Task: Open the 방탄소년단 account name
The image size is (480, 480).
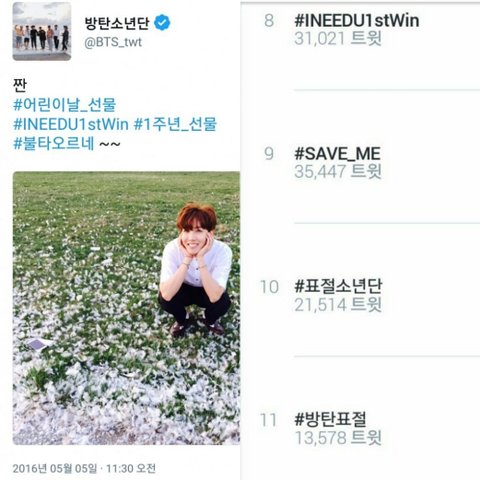Action: (117, 23)
